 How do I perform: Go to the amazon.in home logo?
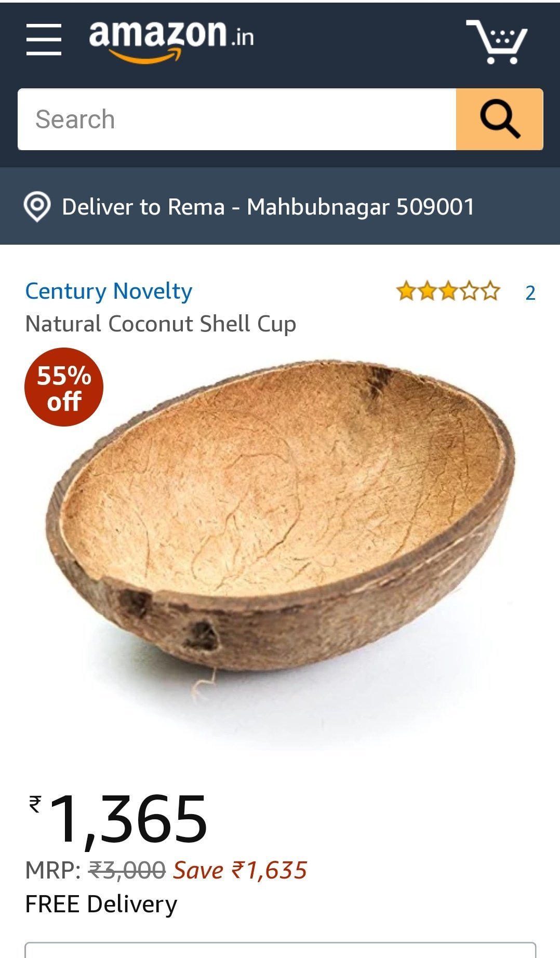[171, 41]
